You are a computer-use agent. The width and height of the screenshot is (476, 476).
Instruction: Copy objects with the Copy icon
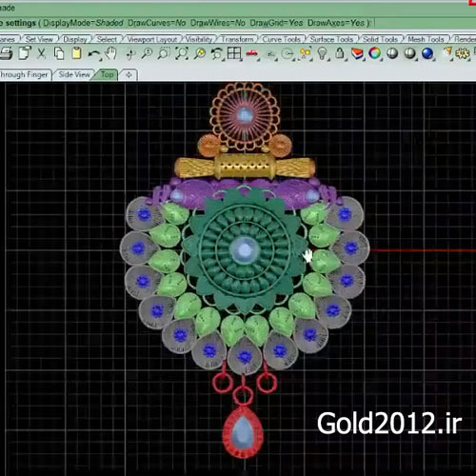pyautogui.click(x=59, y=53)
